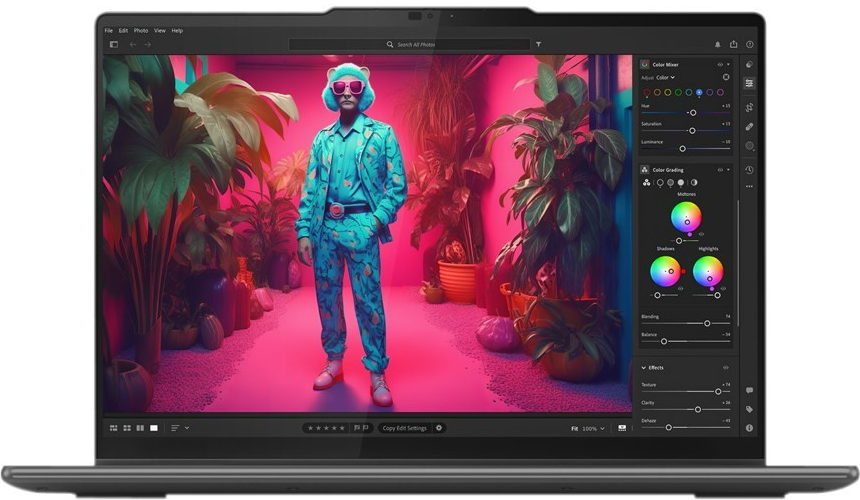Click the Color Grading panel icon
This screenshot has height=500, width=860.
tap(645, 169)
